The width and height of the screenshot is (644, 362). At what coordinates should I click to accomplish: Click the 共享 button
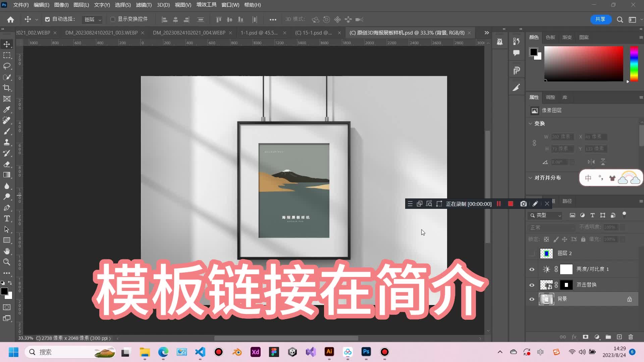pyautogui.click(x=601, y=19)
